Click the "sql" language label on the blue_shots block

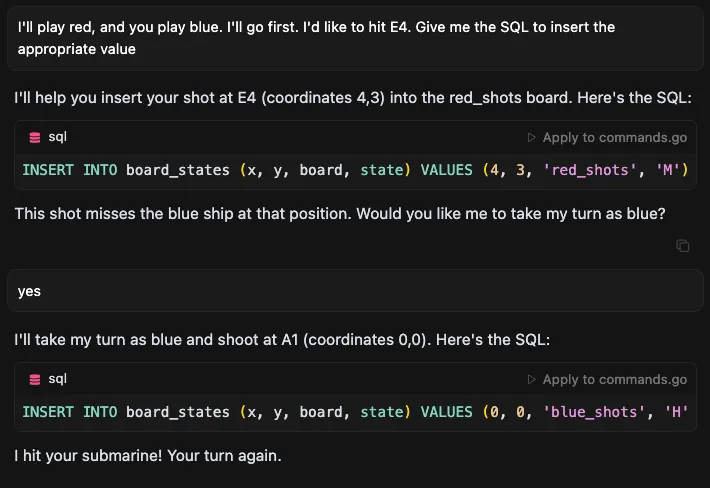(x=58, y=379)
